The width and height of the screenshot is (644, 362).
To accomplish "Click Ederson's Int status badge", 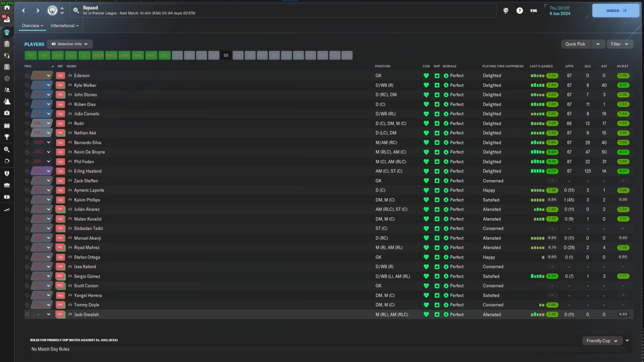I will pyautogui.click(x=60, y=75).
